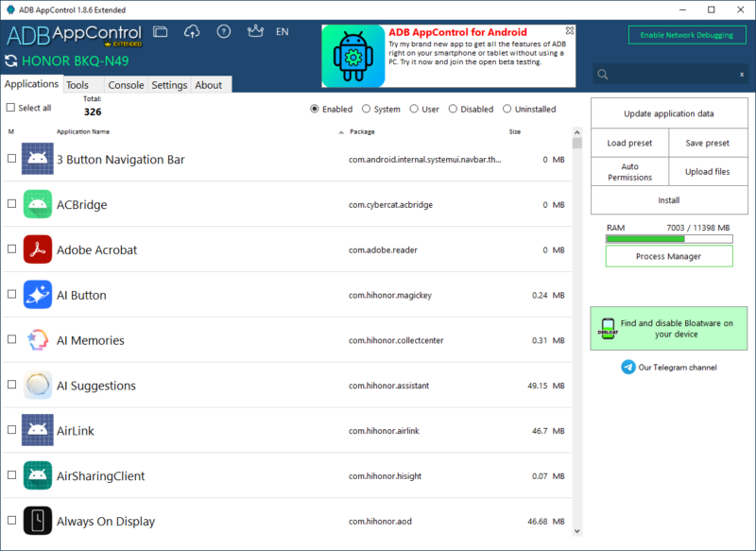Click the Always On Display app icon

38,521
